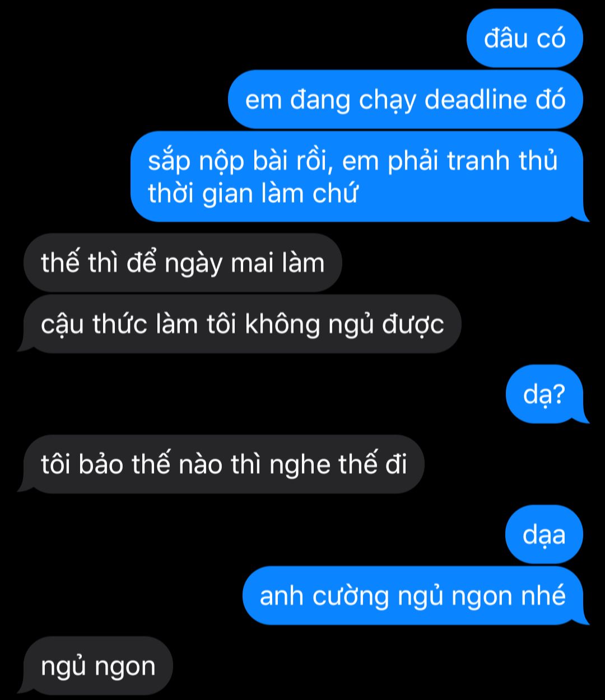Click the word 'nhé' in the blue message
Viewport: 605px width, 700px height.
click(x=543, y=596)
